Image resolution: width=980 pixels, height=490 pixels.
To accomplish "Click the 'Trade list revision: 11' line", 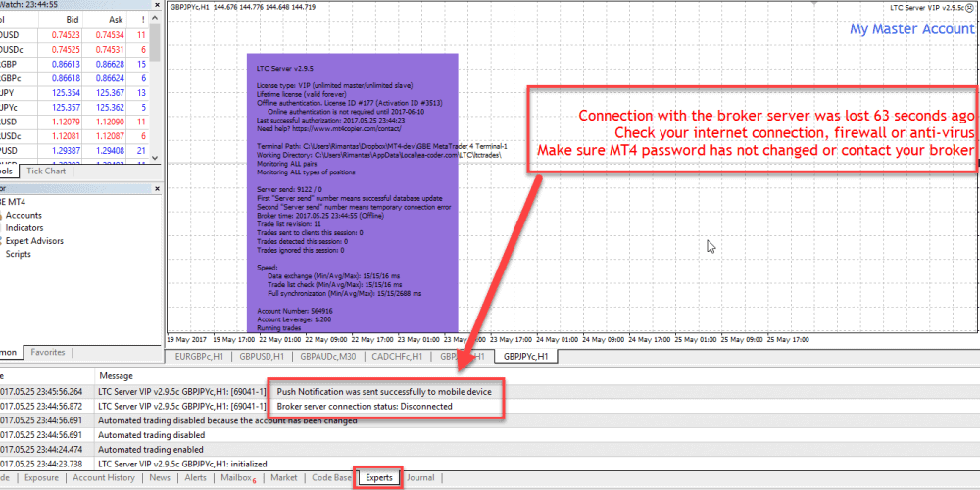I will [x=289, y=223].
